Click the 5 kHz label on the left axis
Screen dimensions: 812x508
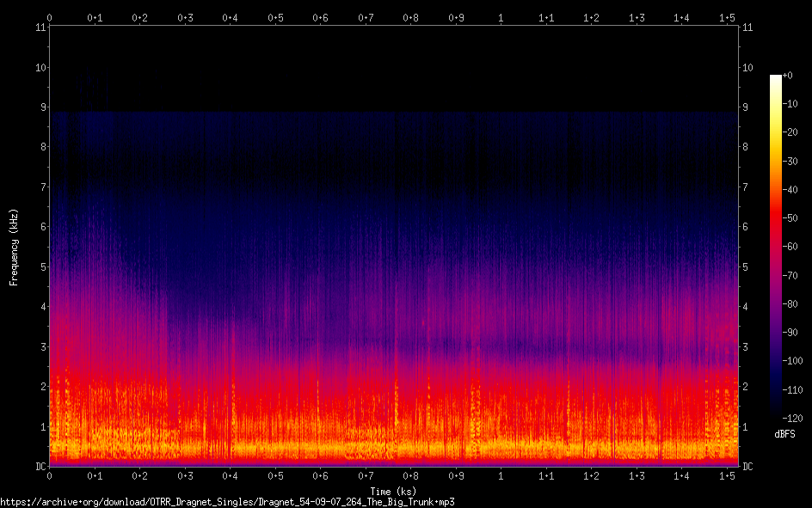pyautogui.click(x=41, y=267)
